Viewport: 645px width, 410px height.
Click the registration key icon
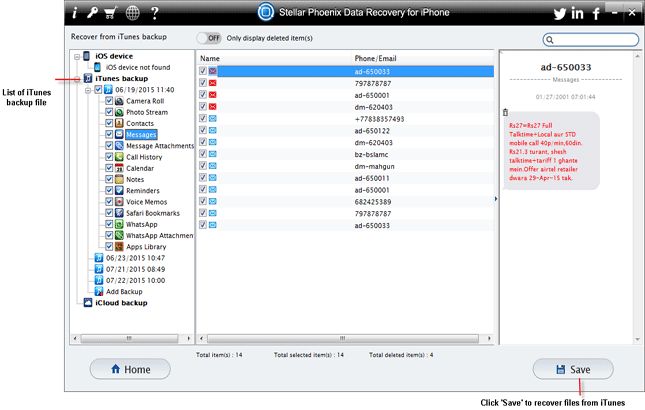tap(92, 13)
